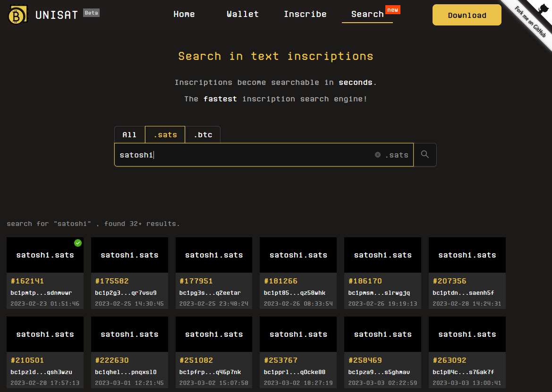Viewport: 552px width, 392px height.
Task: Switch to the All tab
Action: click(129, 134)
